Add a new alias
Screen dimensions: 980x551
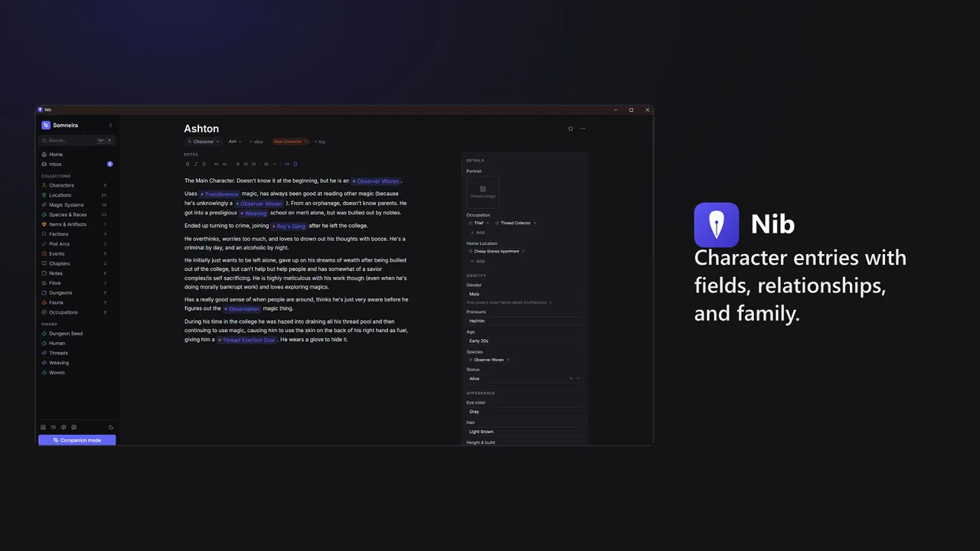pos(256,142)
